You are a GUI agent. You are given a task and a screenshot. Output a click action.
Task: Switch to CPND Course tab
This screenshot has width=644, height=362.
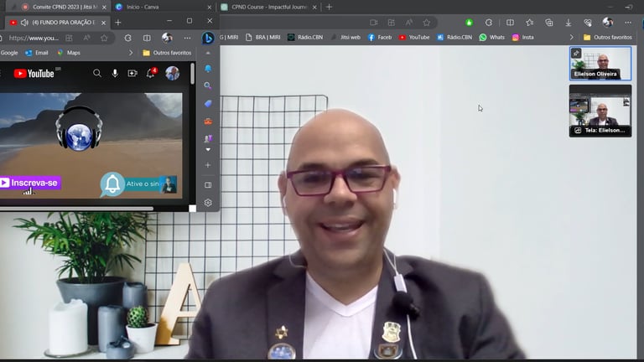(x=269, y=7)
